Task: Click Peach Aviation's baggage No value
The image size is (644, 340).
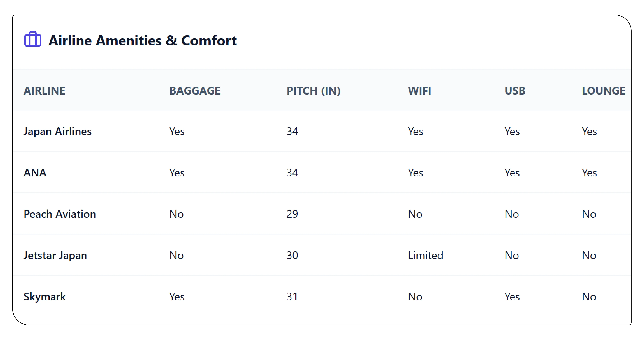Action: click(x=176, y=214)
